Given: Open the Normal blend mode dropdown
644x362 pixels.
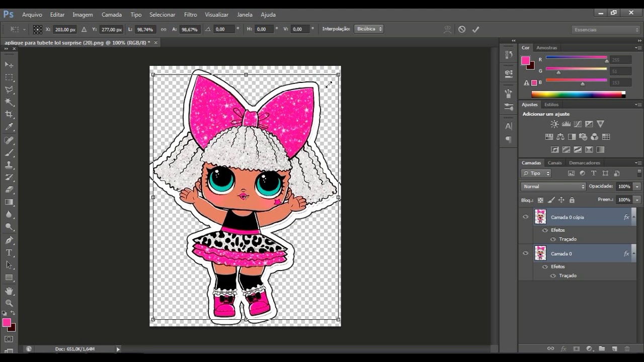Looking at the screenshot, I should (553, 187).
